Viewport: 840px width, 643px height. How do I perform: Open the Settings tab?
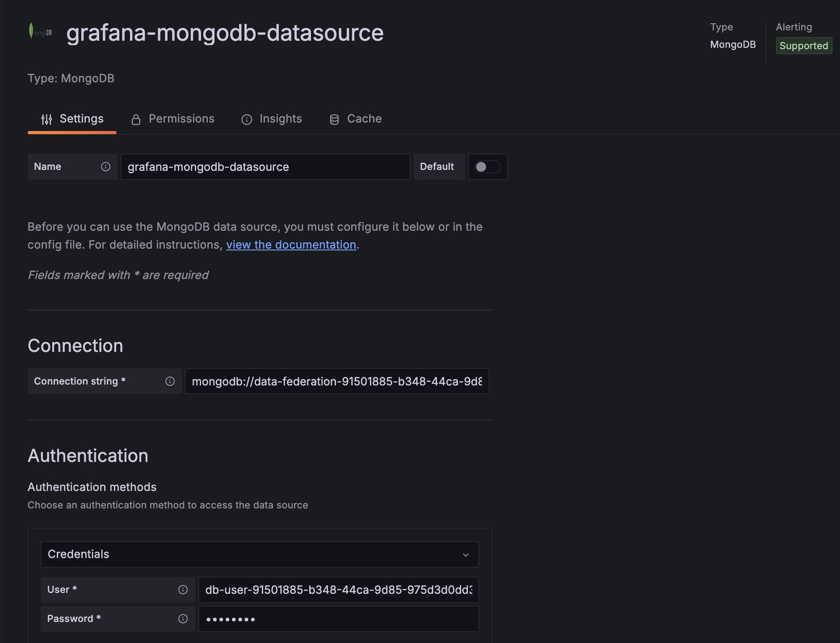click(72, 119)
